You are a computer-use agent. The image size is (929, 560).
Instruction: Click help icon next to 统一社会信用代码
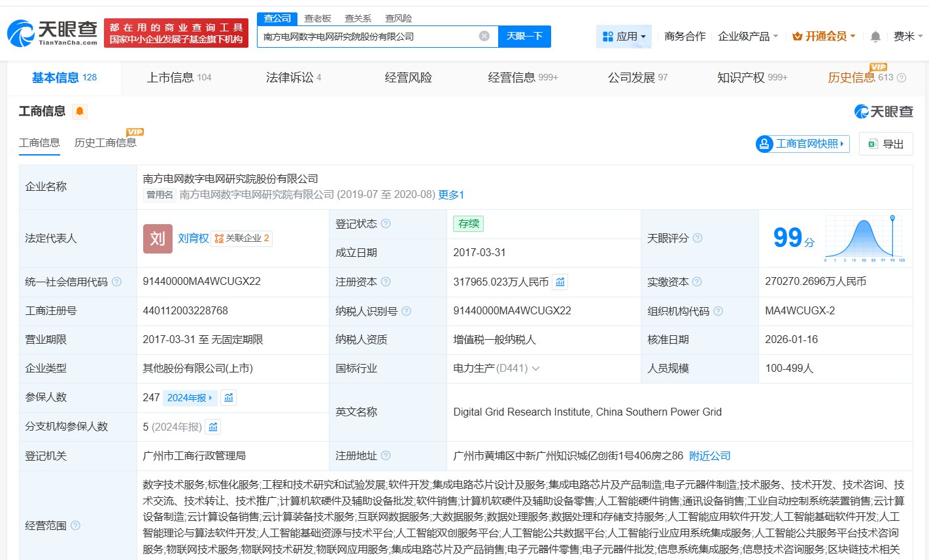point(116,282)
